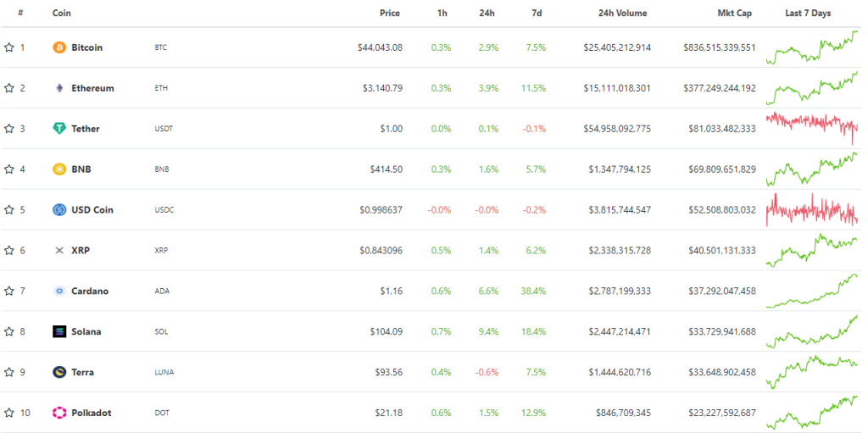Click the Polkadot logo icon
The image size is (868, 433).
59,413
